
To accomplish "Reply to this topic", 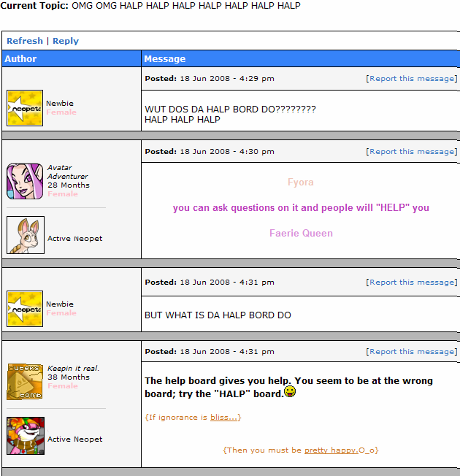I will click(66, 41).
